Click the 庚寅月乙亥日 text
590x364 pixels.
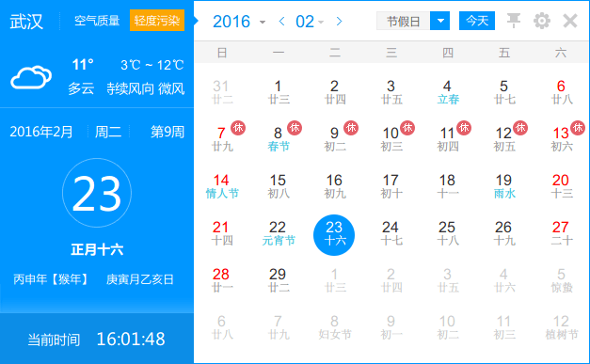(x=139, y=279)
